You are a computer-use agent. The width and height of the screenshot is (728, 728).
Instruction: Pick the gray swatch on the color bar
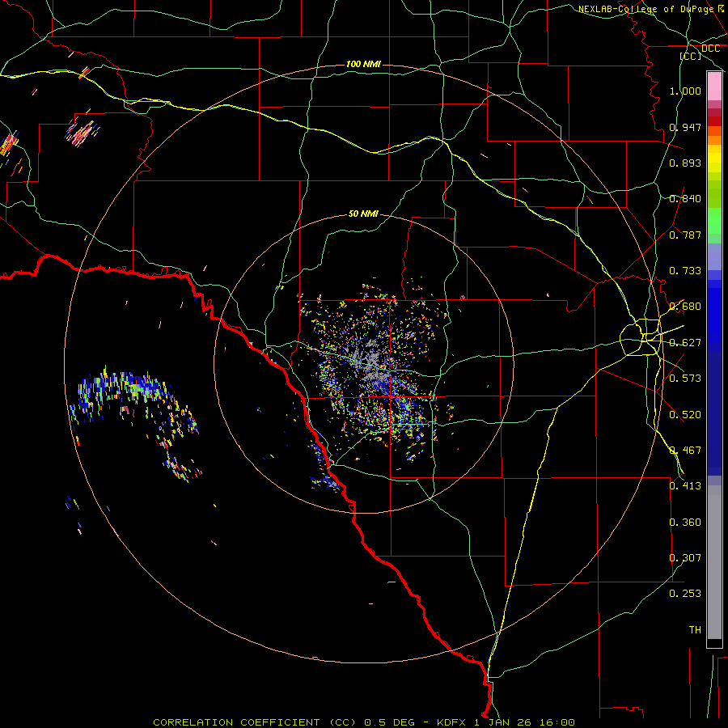pyautogui.click(x=714, y=562)
